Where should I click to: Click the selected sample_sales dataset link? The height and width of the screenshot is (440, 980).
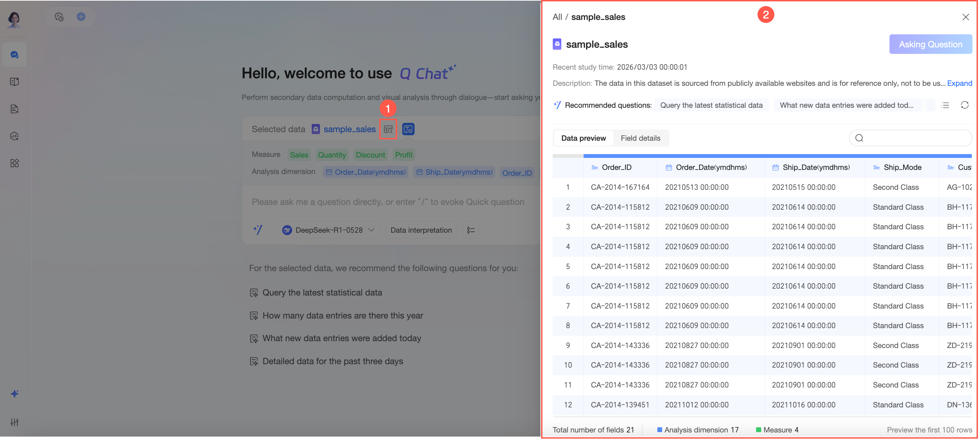(x=349, y=129)
